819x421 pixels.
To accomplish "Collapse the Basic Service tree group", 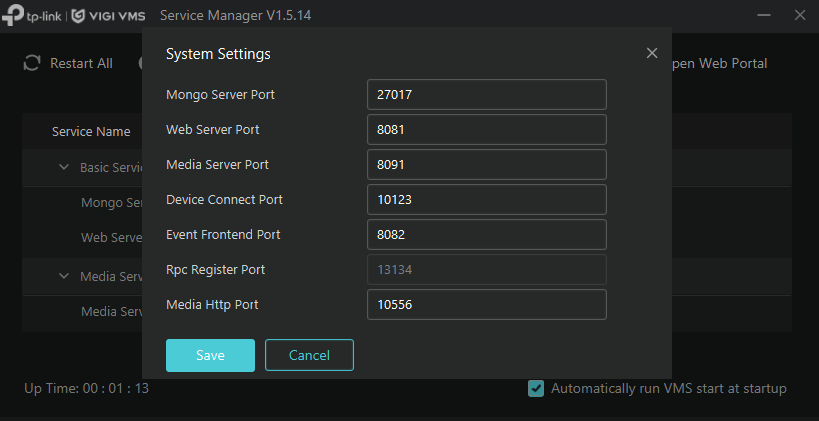I will coord(64,167).
